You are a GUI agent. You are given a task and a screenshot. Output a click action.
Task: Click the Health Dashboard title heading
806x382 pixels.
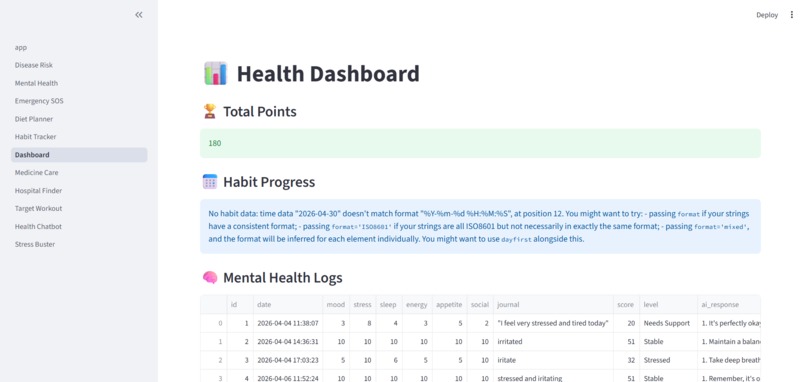[x=328, y=74]
